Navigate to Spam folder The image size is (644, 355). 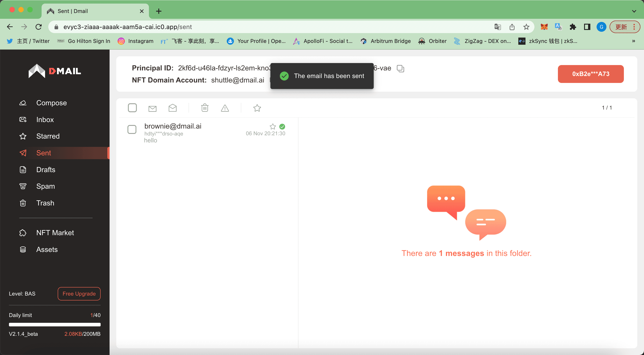click(x=45, y=186)
